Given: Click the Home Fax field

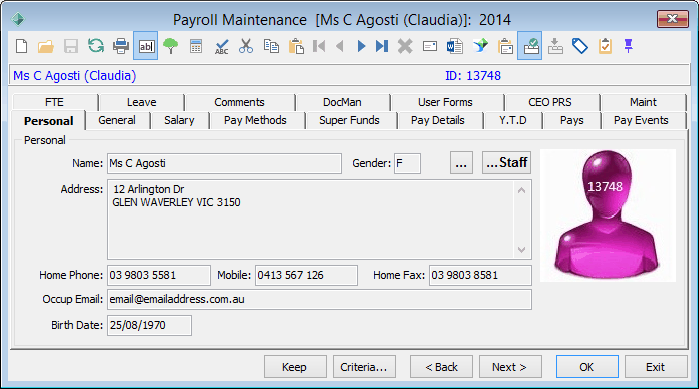Looking at the screenshot, I should click(480, 275).
